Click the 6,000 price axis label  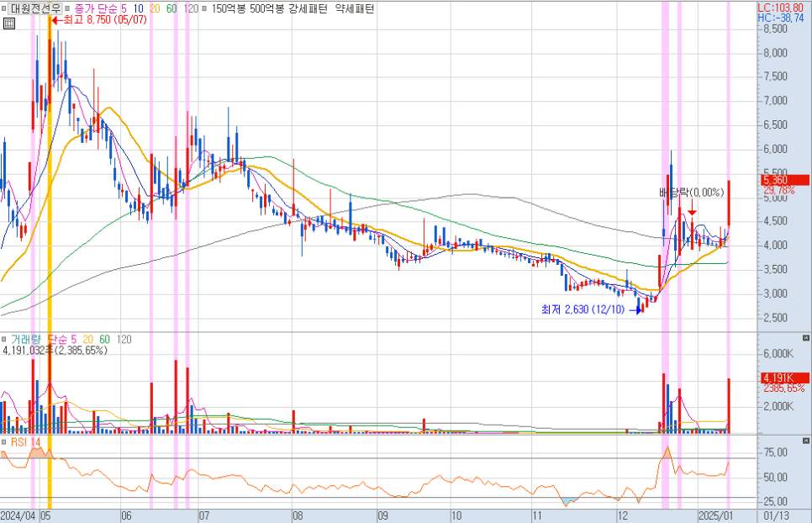776,149
